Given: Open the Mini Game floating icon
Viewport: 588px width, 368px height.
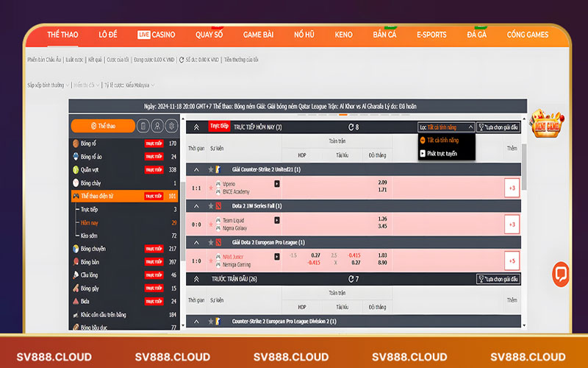Looking at the screenshot, I should [x=547, y=124].
